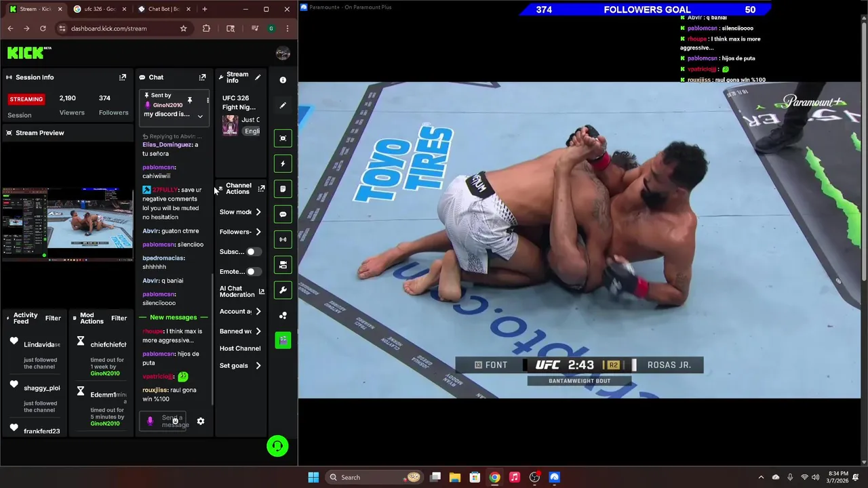Click the sidebar pencil edit icon
The image size is (868, 488).
click(283, 105)
